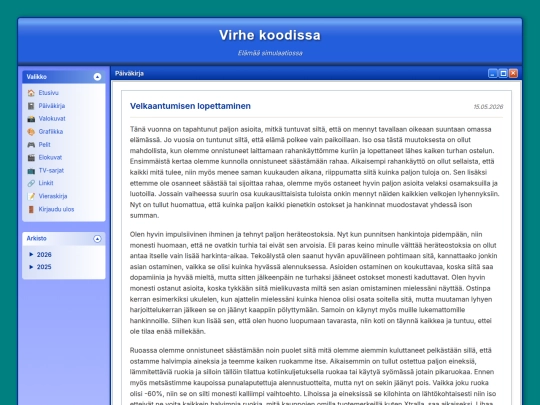Click the Linkit chain icon
Image resolution: width=540 pixels, height=405 pixels.
[x=31, y=183]
